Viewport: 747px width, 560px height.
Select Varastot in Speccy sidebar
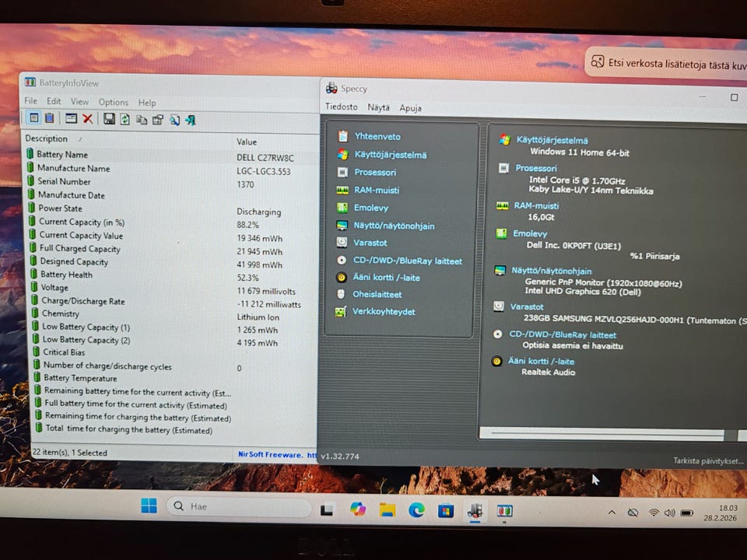(370, 243)
